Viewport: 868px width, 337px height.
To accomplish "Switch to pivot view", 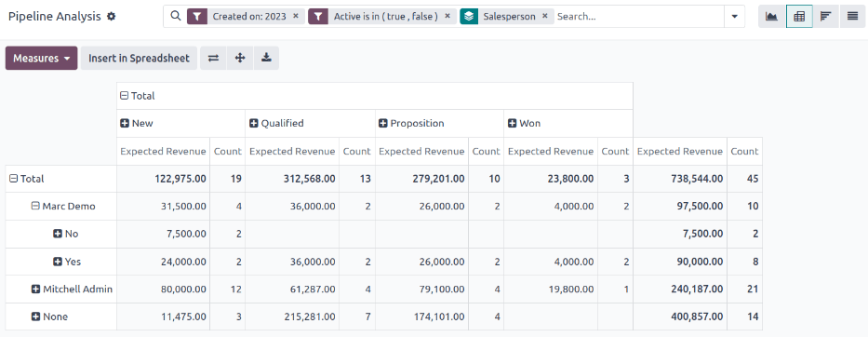I will pos(799,17).
